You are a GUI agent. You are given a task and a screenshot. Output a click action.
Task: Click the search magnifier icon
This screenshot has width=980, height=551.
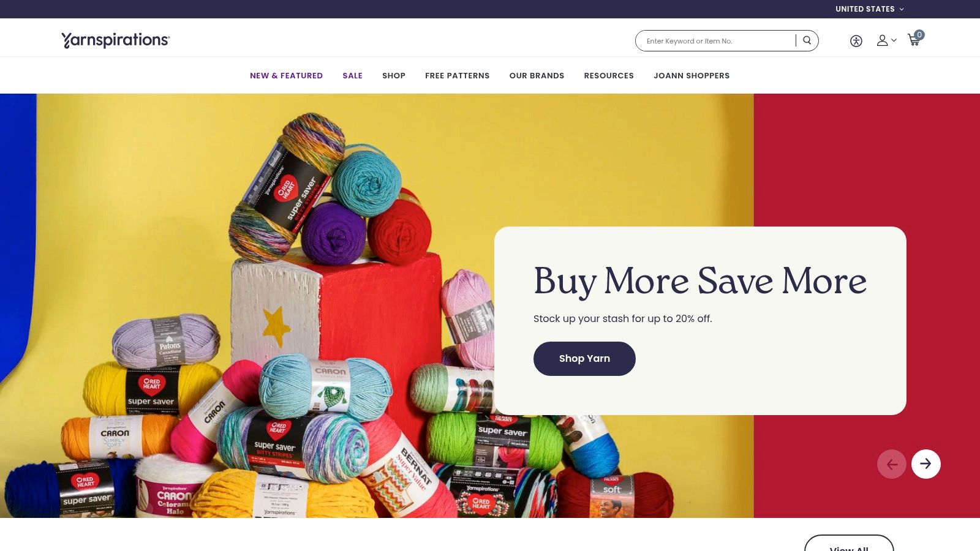coord(807,40)
